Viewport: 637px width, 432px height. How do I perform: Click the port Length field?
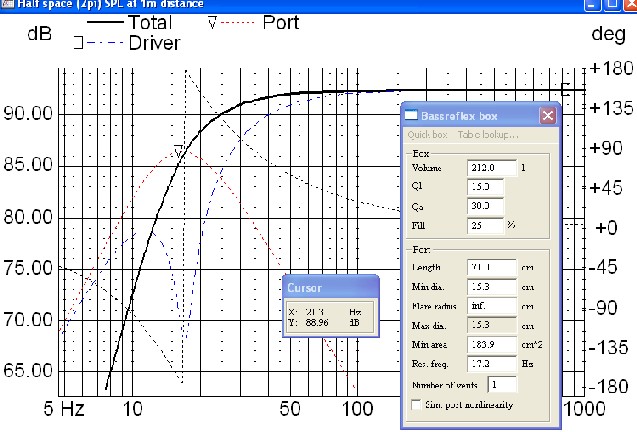pyautogui.click(x=492, y=267)
